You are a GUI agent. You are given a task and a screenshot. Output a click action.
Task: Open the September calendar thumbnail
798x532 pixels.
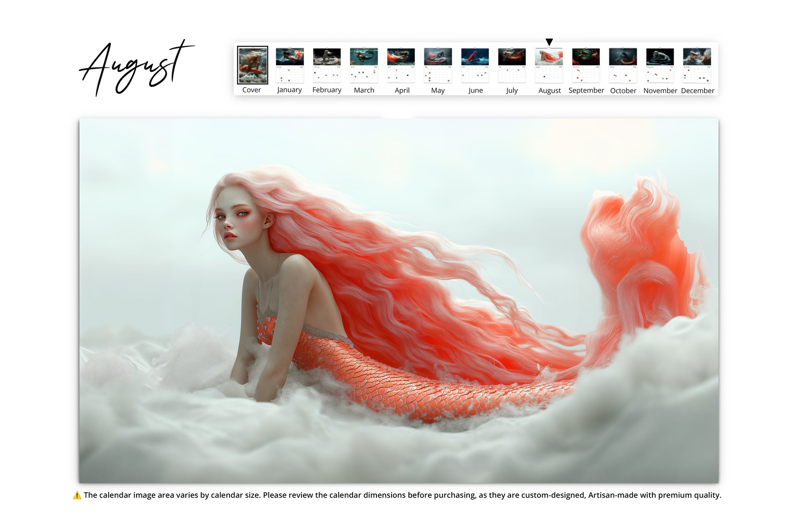[x=586, y=65]
